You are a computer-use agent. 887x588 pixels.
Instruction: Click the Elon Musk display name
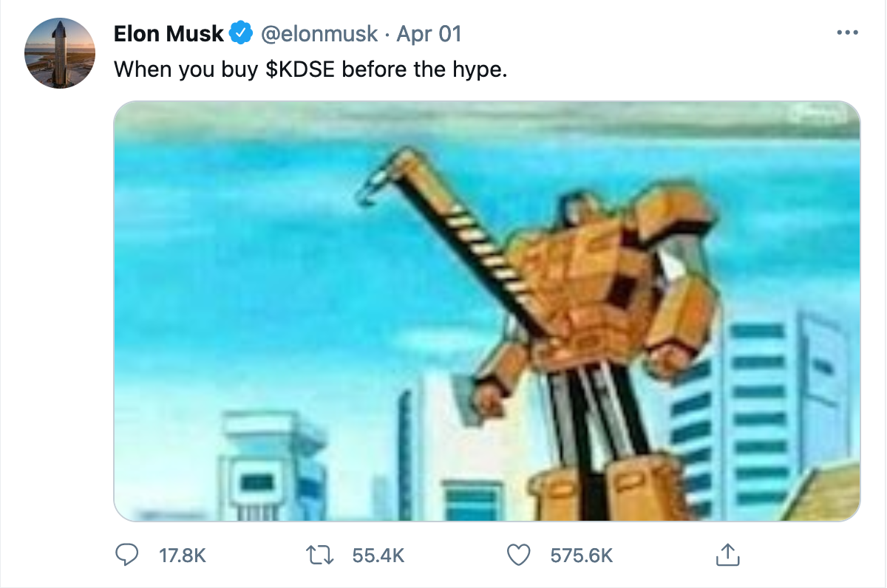click(169, 34)
